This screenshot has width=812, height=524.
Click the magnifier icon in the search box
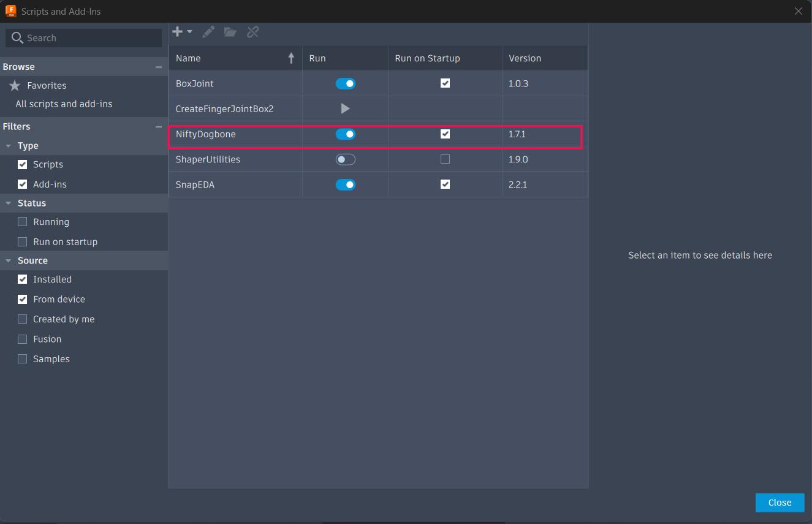[x=17, y=38]
